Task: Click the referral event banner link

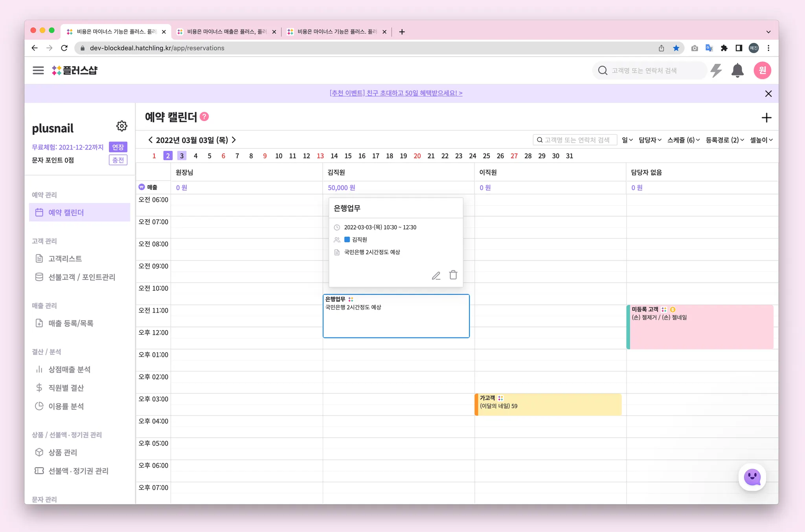Action: [x=396, y=93]
